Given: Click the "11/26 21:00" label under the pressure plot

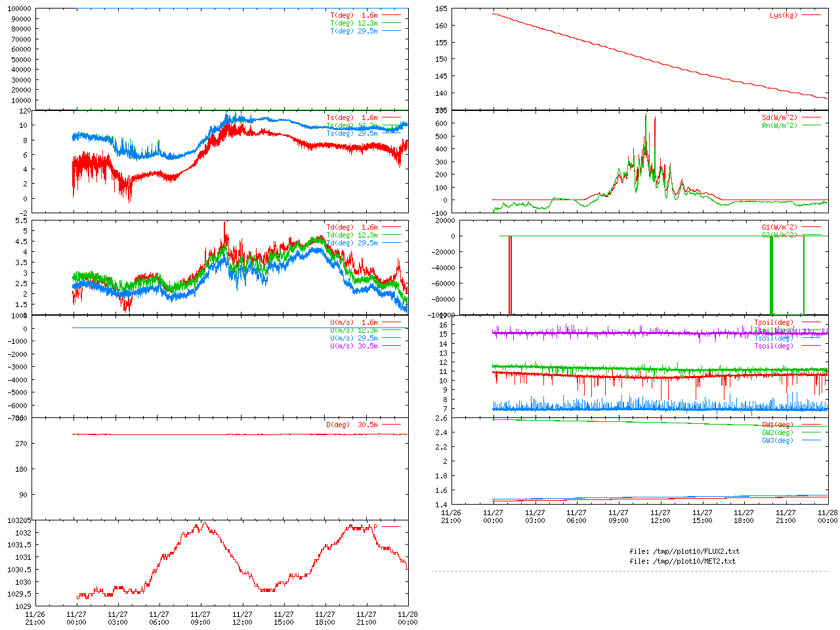Looking at the screenshot, I should 35,618.
